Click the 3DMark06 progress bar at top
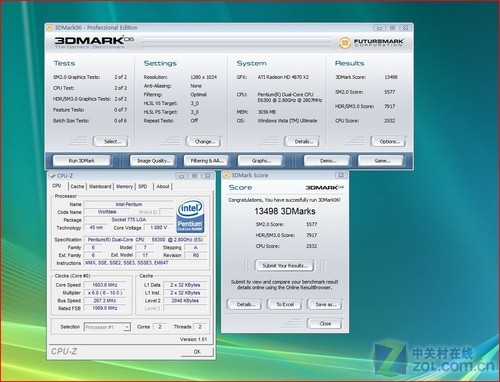Viewport: 500px width, 382px height. coord(236,42)
